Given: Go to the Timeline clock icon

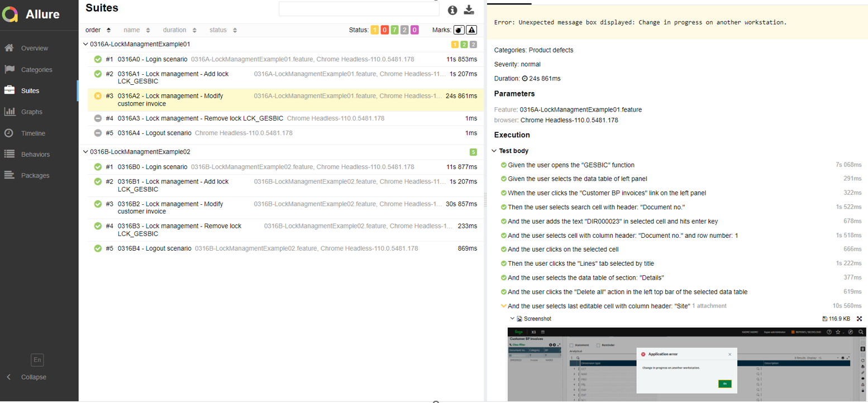Looking at the screenshot, I should click(9, 133).
